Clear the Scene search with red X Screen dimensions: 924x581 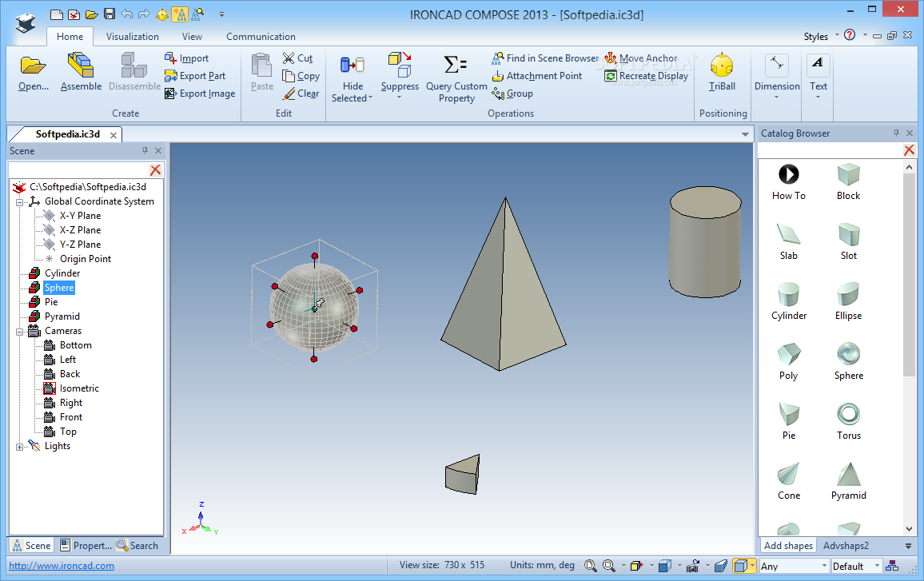coord(156,170)
